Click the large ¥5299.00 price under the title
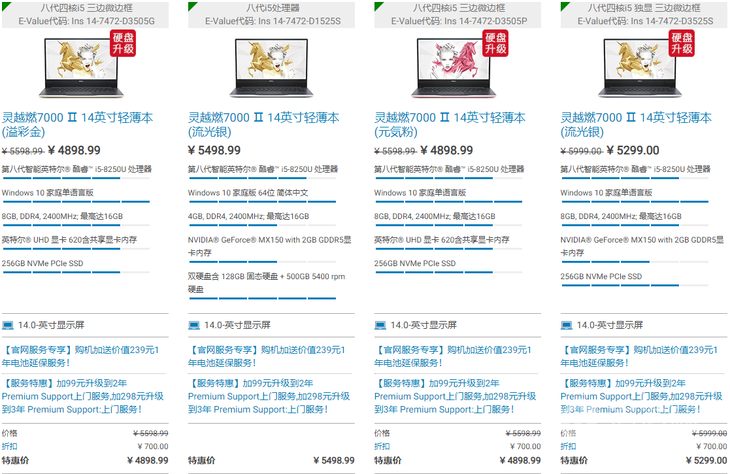Image resolution: width=730 pixels, height=474 pixels. pos(633,150)
